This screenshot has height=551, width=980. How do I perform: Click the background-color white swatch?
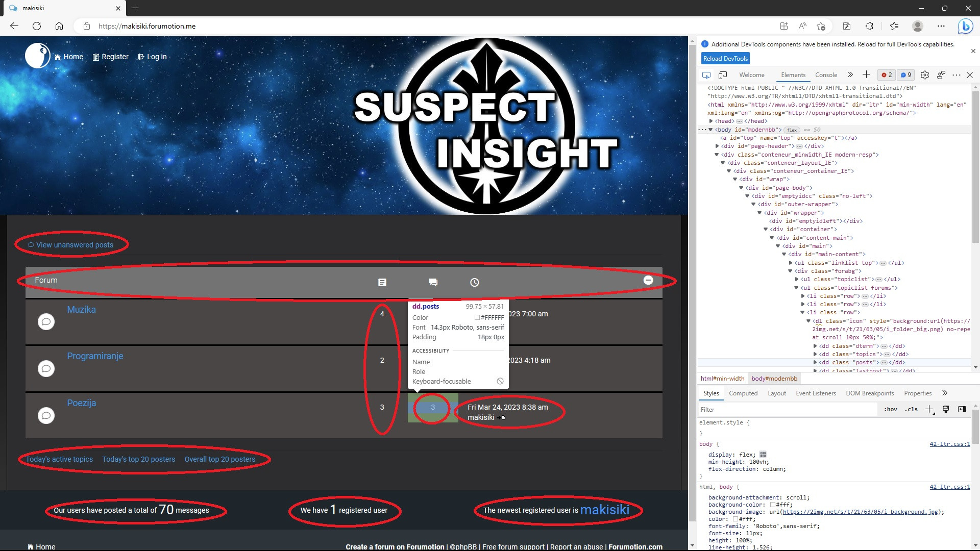click(773, 505)
